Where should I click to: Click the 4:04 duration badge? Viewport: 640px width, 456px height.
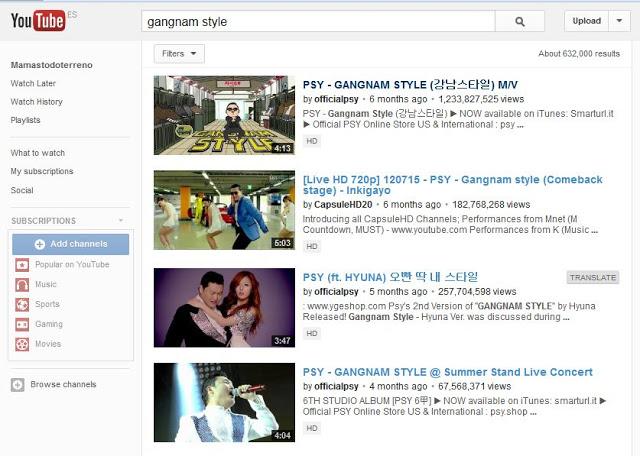pos(282,436)
